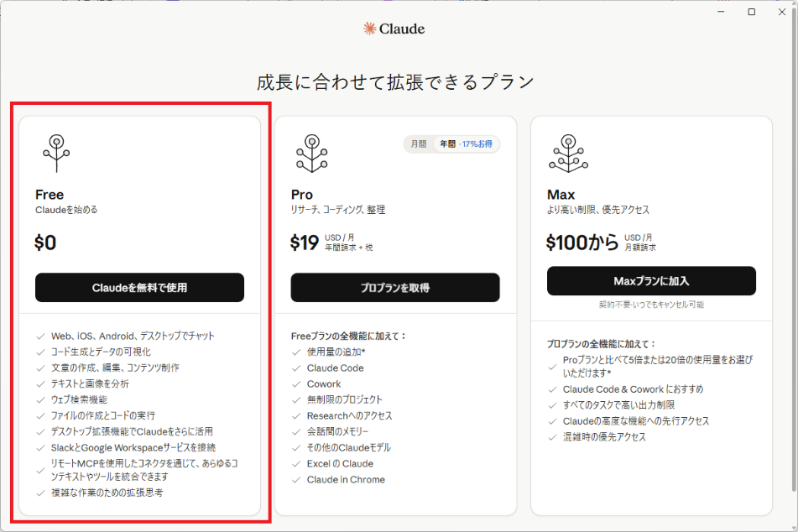Click the checkmark beside ウェブ検索機能
This screenshot has height=532, width=798.
[41, 400]
